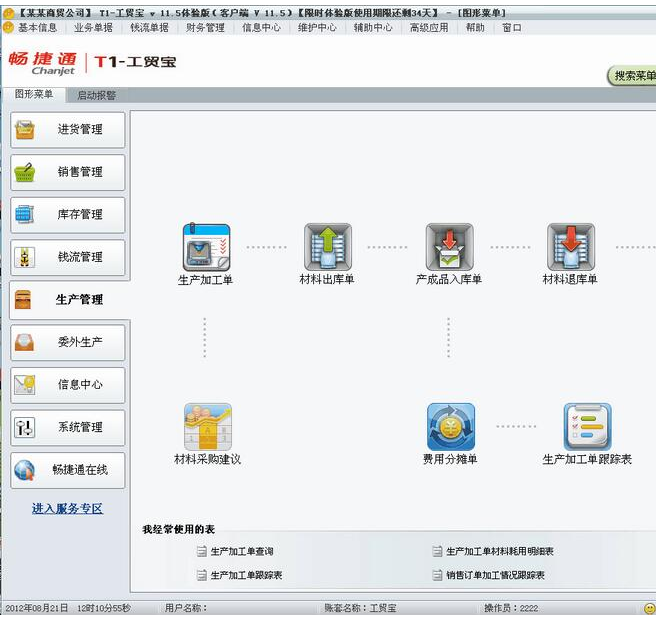Open the 维护中心 menu

pos(317,28)
